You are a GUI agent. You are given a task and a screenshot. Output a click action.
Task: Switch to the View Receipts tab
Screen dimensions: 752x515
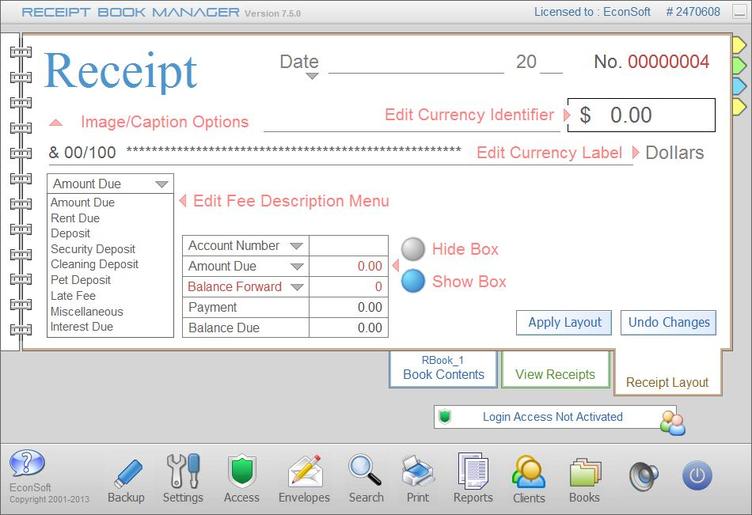point(555,374)
